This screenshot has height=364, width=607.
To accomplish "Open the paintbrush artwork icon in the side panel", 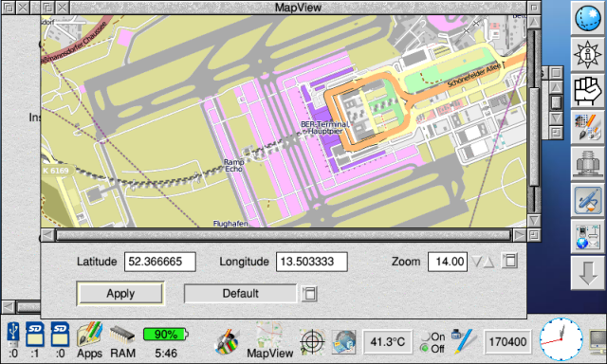I will pyautogui.click(x=588, y=127).
